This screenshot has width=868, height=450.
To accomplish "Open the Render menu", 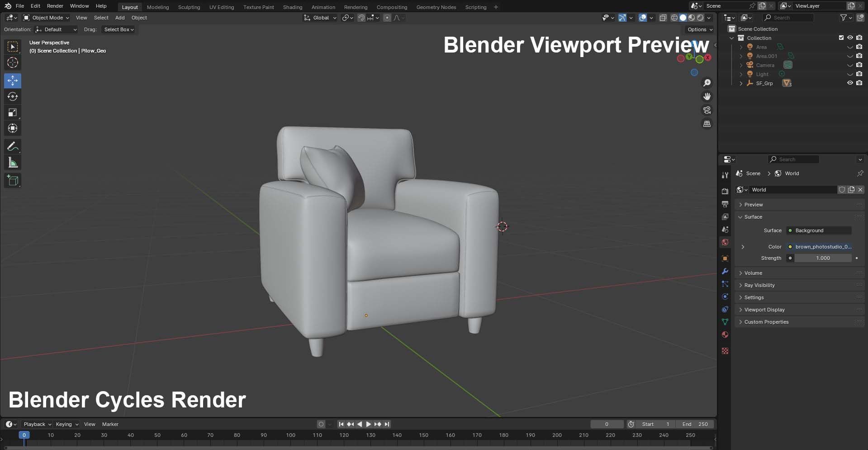I will click(x=55, y=6).
